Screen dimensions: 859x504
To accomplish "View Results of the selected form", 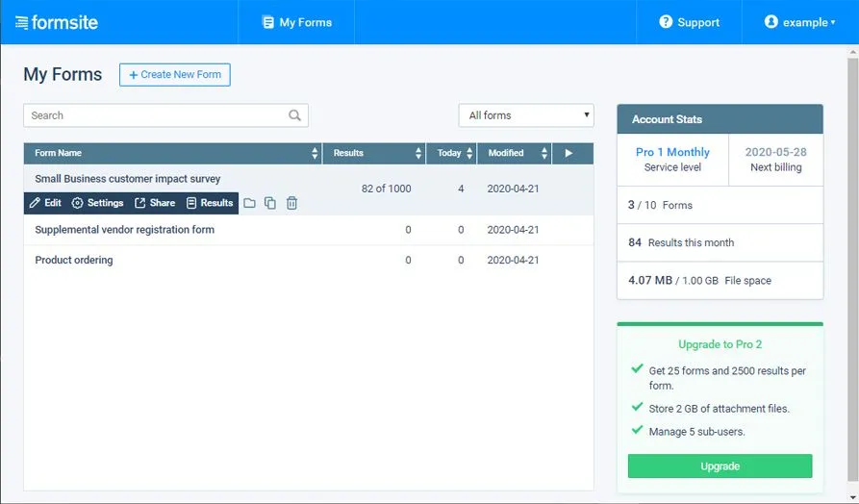I will [210, 203].
